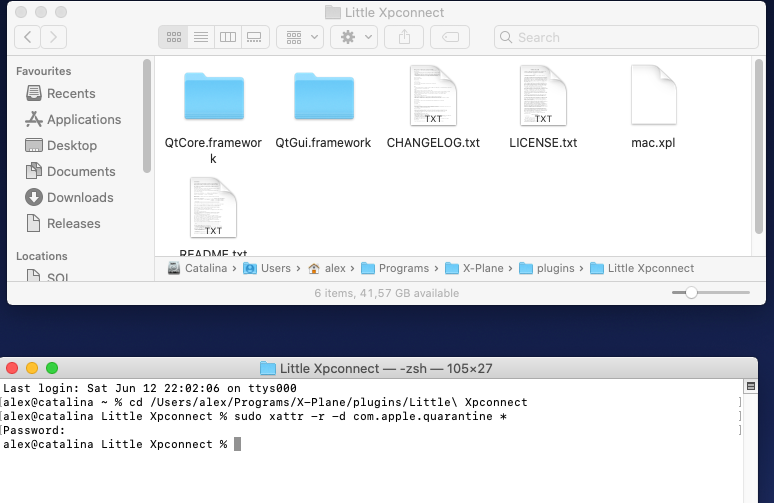
Task: Select the README.txt file icon
Action: [x=213, y=208]
